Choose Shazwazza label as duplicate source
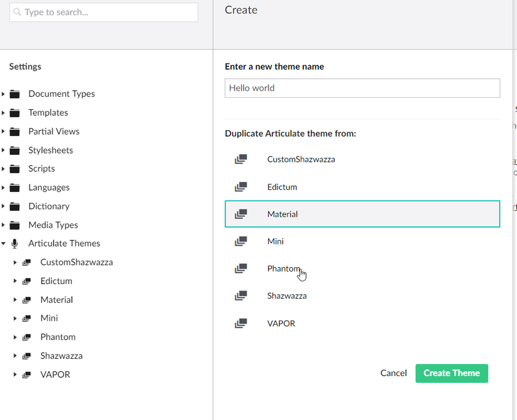Viewport: 517px width, 420px height. click(287, 296)
